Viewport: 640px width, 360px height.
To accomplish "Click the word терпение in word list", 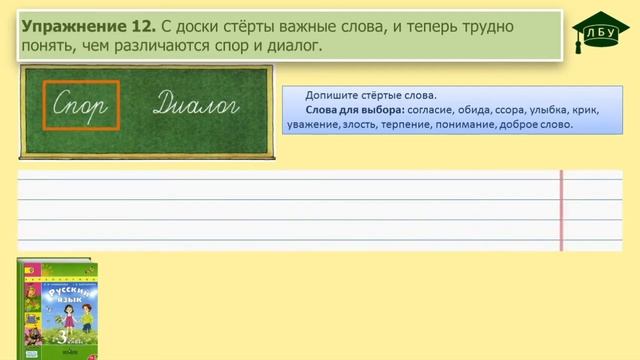I will click(x=406, y=124).
